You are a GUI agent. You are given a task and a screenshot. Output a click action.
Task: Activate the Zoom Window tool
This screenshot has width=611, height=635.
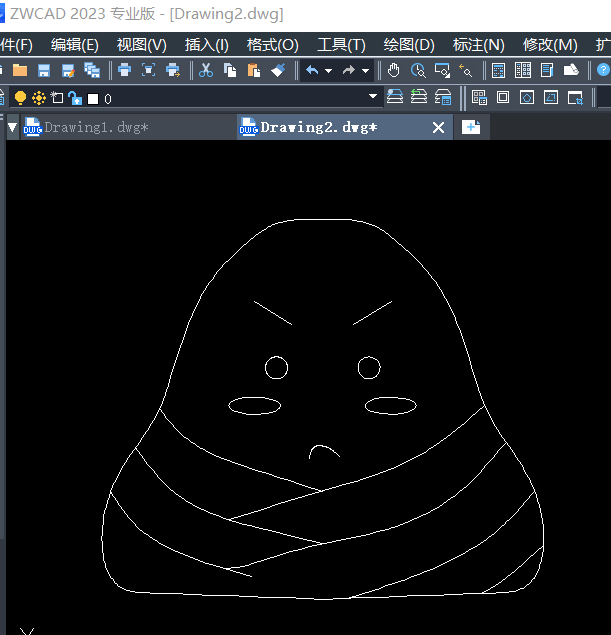(x=442, y=70)
